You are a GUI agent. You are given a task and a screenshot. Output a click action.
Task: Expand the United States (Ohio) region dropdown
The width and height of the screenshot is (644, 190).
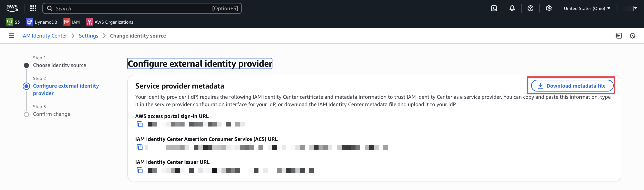(x=587, y=8)
